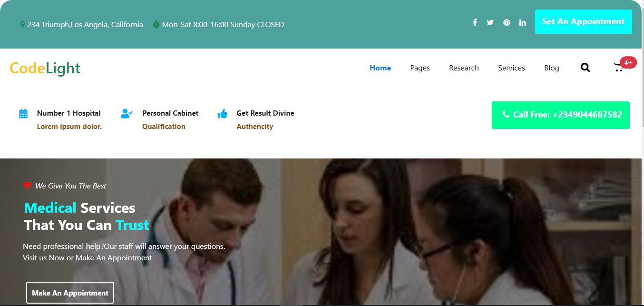The height and width of the screenshot is (306, 644).
Task: Open the Pinterest social icon
Action: click(507, 22)
